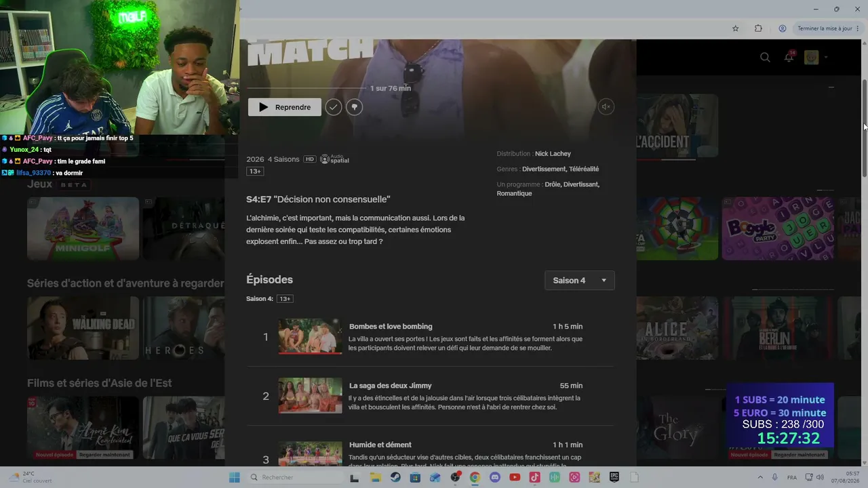Click the Terminer la mise à jour button
The width and height of the screenshot is (868, 488).
[825, 28]
